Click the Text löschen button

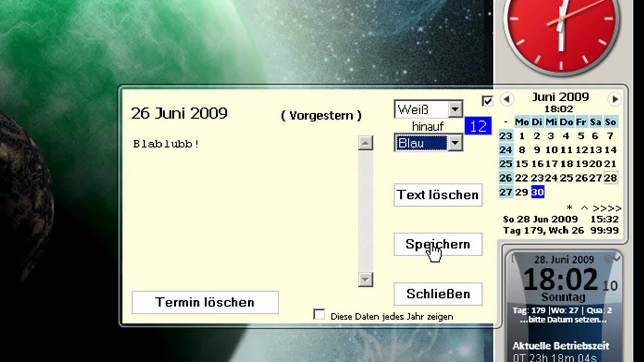pos(438,195)
